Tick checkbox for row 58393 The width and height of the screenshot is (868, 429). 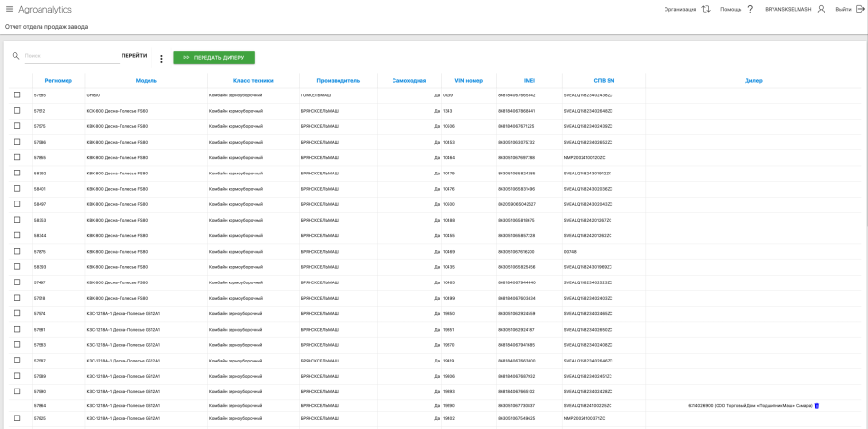[x=17, y=266]
